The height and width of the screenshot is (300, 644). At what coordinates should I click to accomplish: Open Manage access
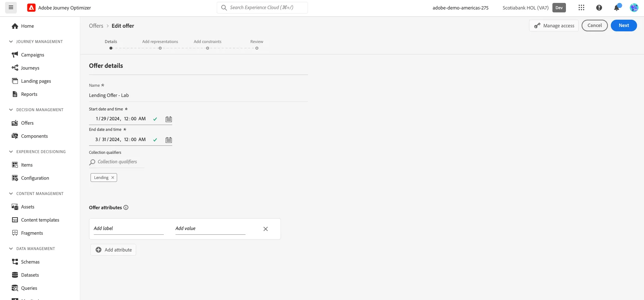coord(554,26)
